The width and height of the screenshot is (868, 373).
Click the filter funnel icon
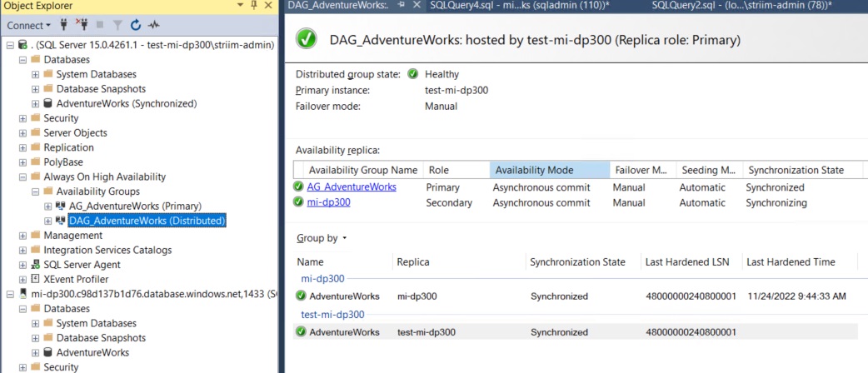(118, 25)
